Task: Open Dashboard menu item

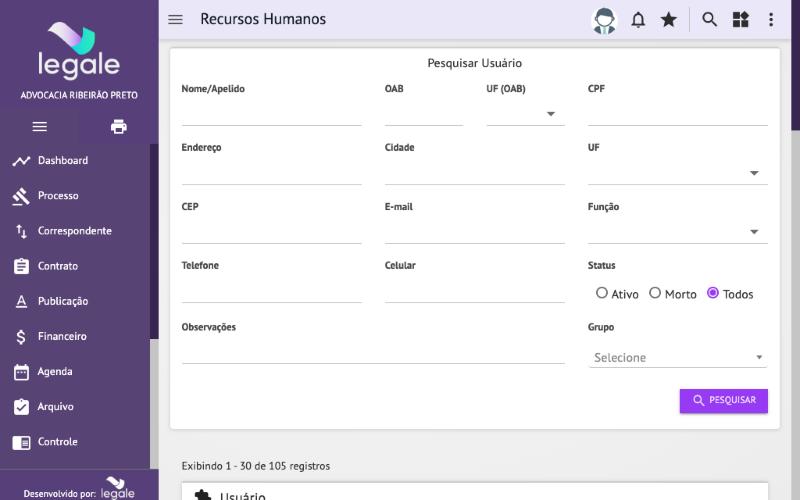Action: 63,160
